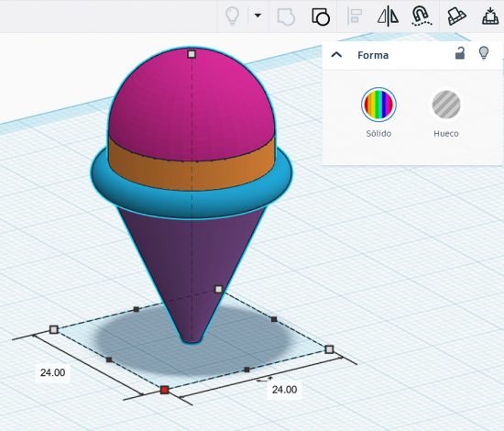This screenshot has width=504, height=431.
Task: Click the Workplane tool icon
Action: pyautogui.click(x=456, y=17)
